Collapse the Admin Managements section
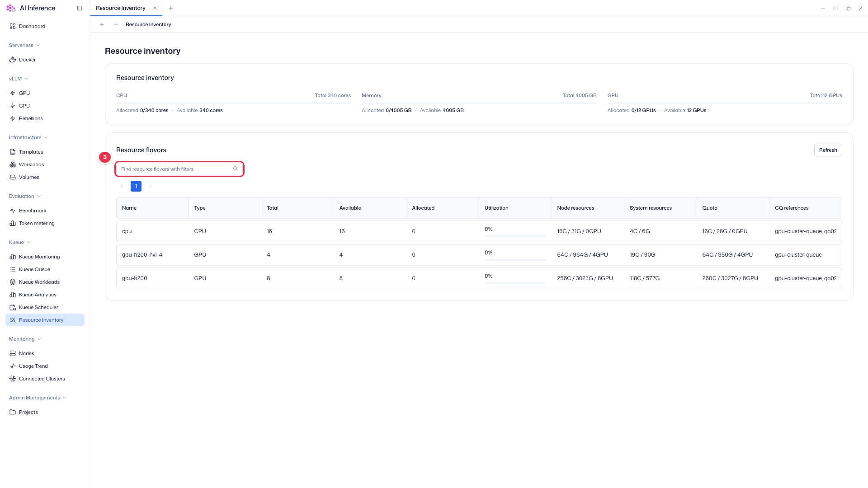The height and width of the screenshot is (488, 868). pyautogui.click(x=38, y=398)
